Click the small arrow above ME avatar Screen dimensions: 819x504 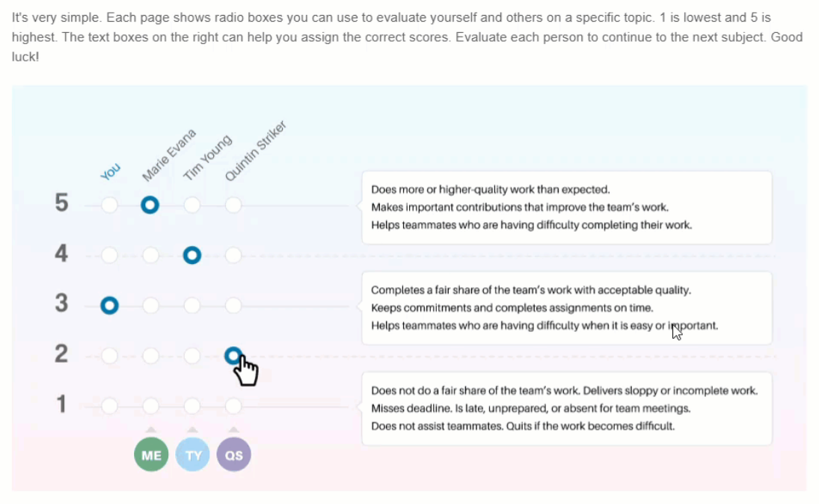(151, 429)
